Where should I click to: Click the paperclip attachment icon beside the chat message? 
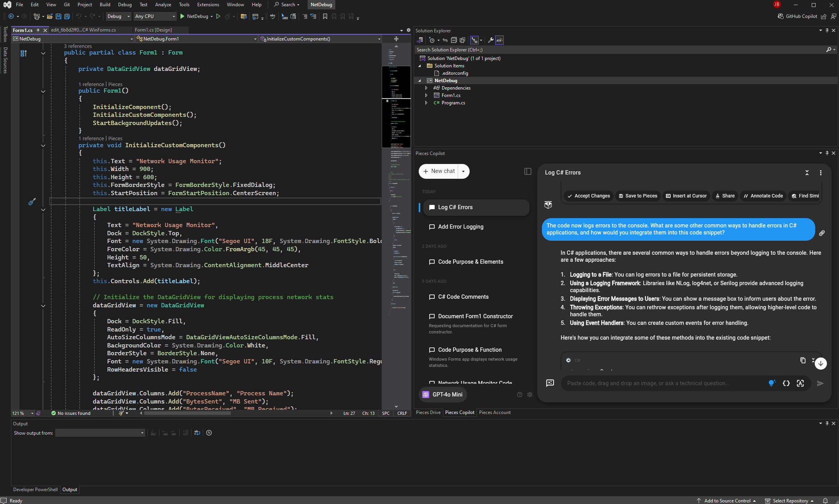821,233
